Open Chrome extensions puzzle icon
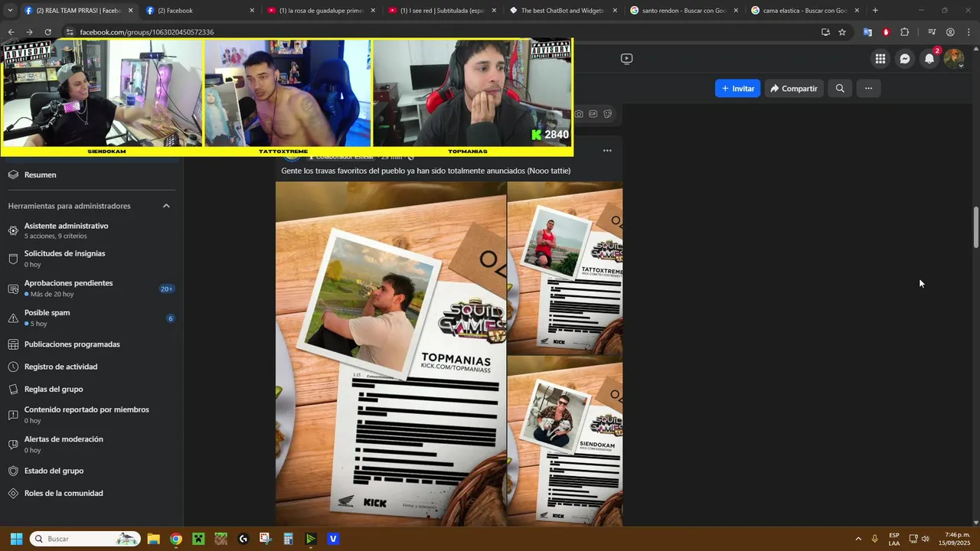 [x=905, y=32]
